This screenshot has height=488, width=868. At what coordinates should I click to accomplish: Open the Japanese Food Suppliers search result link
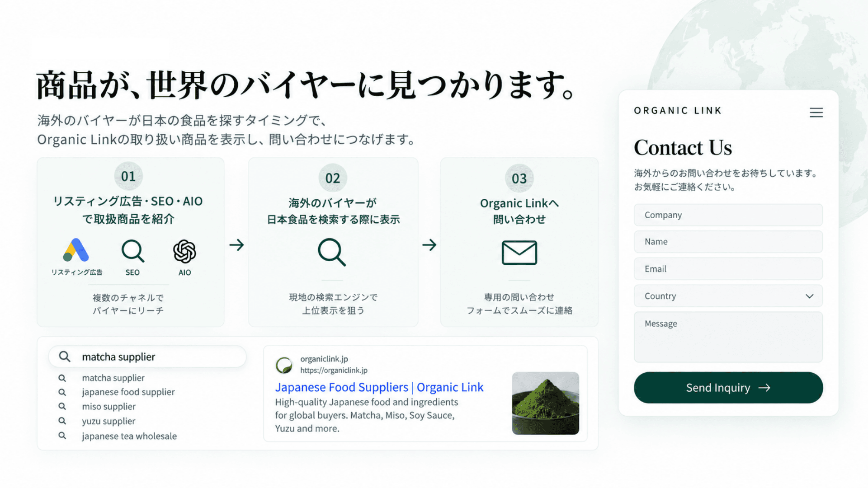coord(379,387)
